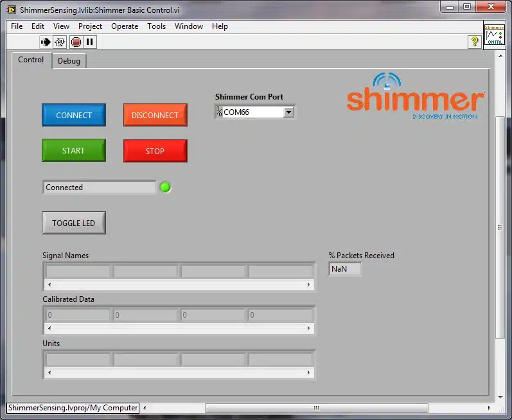Close the Shimmer Basic Control window
The image size is (512, 420).
pyautogui.click(x=491, y=7)
